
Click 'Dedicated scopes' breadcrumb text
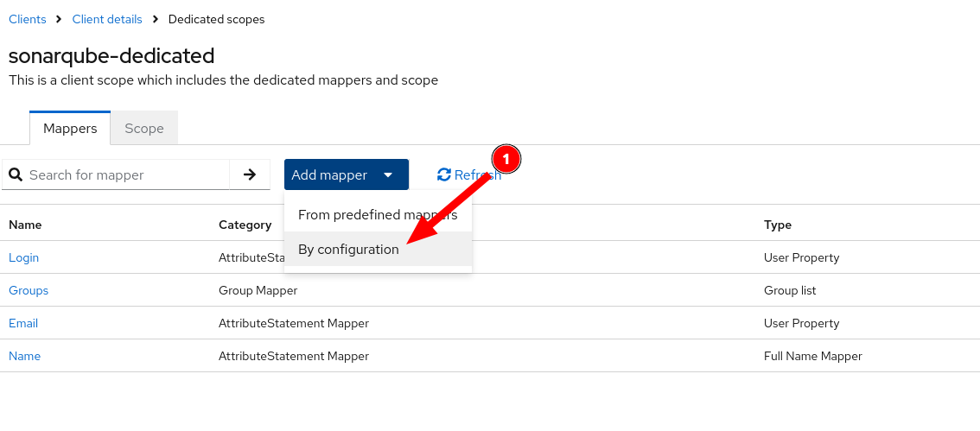point(217,19)
